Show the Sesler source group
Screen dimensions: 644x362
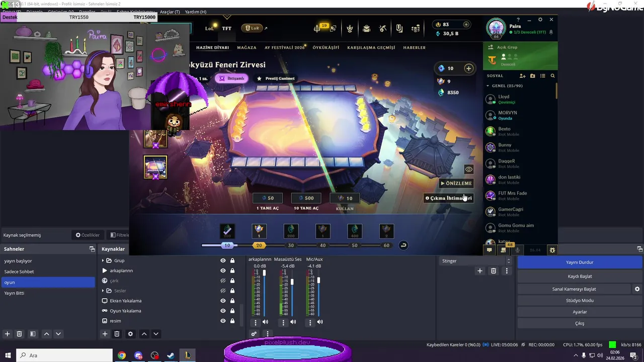[x=223, y=291]
